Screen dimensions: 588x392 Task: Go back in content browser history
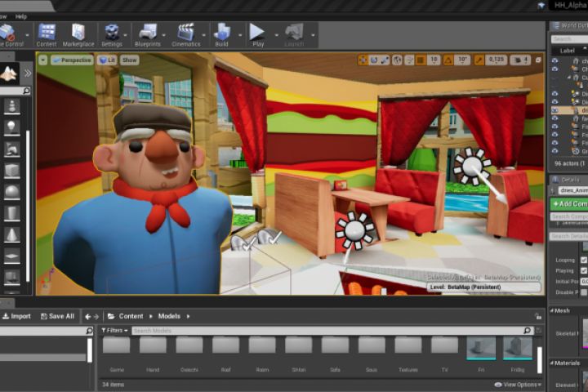(x=87, y=317)
